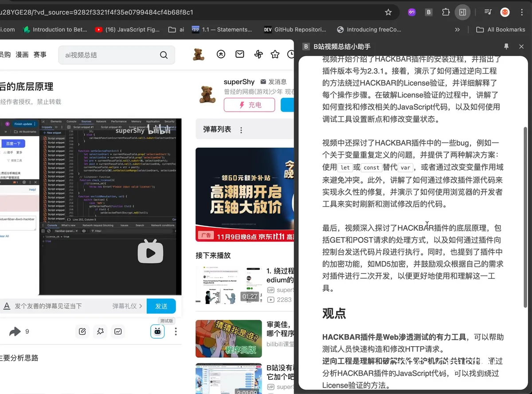The image size is (532, 394).
Task: Open the messages envelope icon
Action: [239, 55]
